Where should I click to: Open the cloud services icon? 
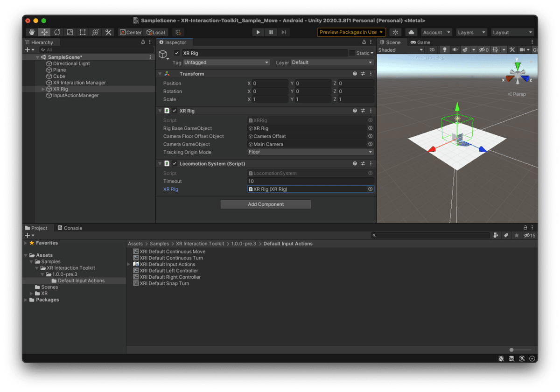411,32
